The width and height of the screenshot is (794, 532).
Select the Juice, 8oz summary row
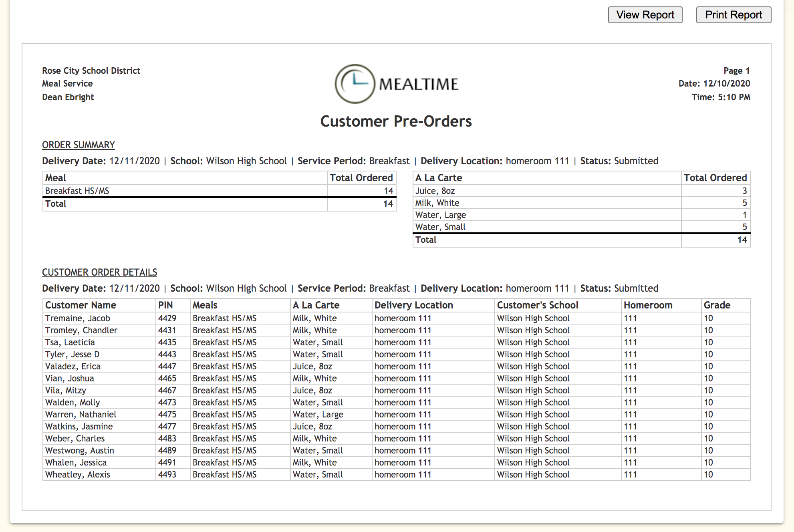435,191
